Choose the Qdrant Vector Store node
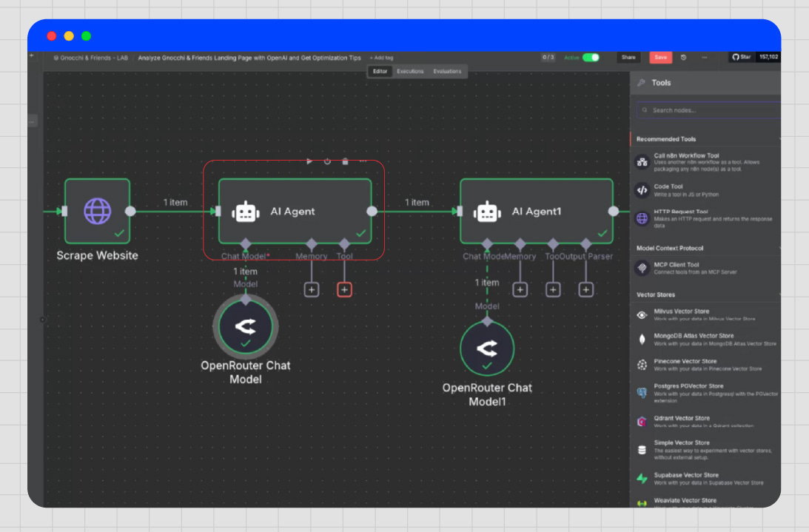Viewport: 809px width, 532px height. point(703,420)
